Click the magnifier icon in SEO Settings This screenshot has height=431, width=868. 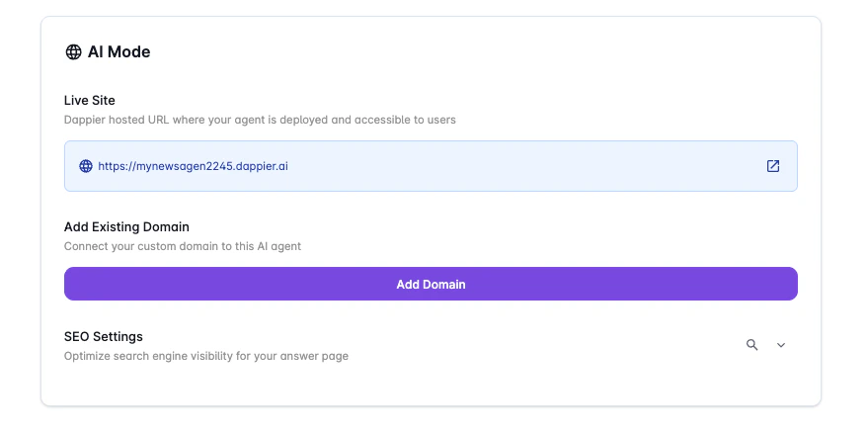click(751, 345)
